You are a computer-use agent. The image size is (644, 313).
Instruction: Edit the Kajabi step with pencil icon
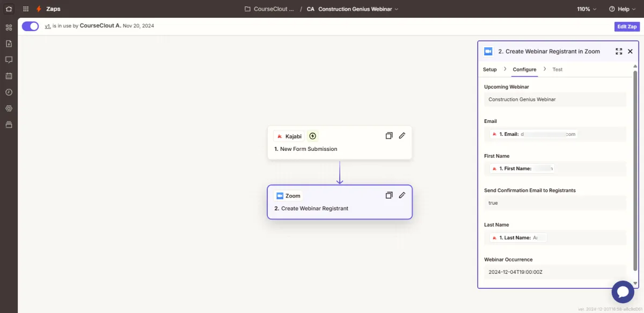(x=402, y=136)
